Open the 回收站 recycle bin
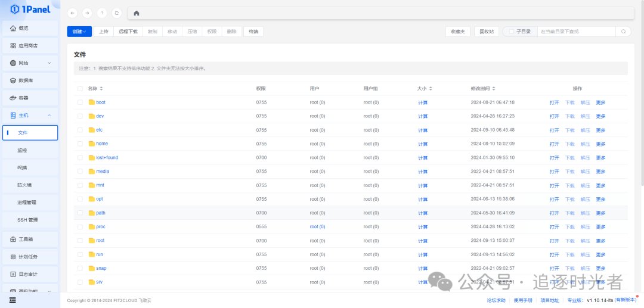This screenshot has width=644, height=308. pyautogui.click(x=487, y=32)
